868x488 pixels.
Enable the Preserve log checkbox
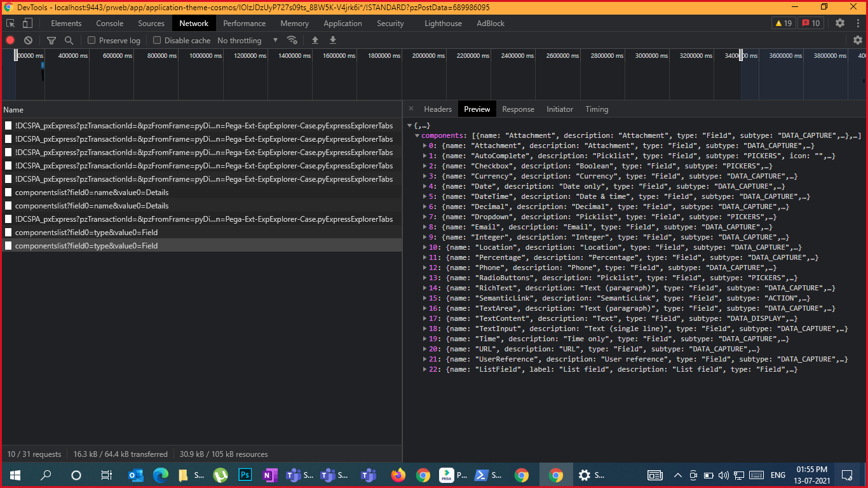coord(92,40)
